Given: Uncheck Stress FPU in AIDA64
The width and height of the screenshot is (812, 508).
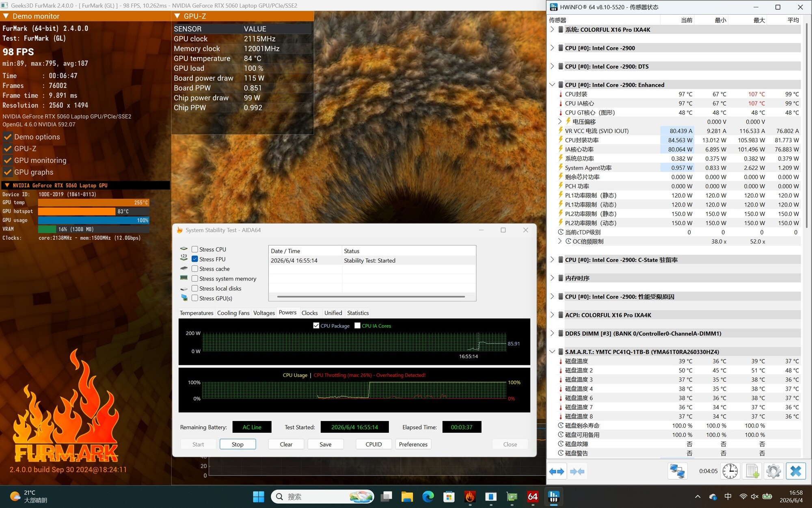Looking at the screenshot, I should click(x=195, y=259).
